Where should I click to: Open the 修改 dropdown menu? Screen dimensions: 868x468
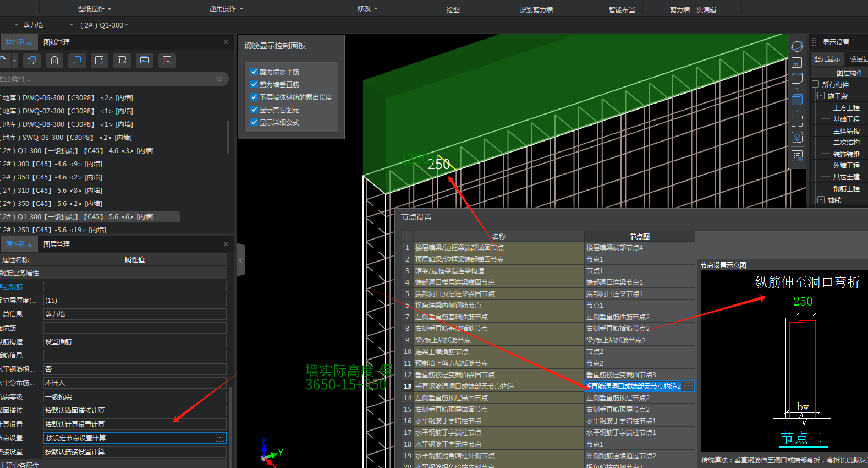pos(367,9)
